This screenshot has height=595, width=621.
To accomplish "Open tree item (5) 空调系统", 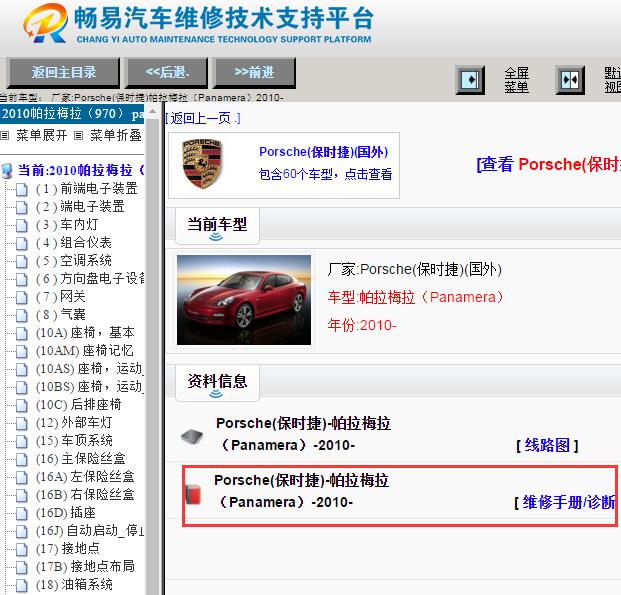I will 74,261.
